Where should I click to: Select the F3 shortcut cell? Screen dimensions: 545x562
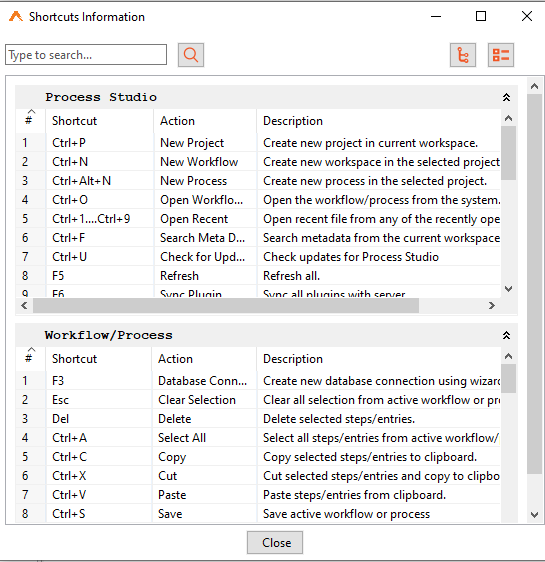(x=99, y=381)
